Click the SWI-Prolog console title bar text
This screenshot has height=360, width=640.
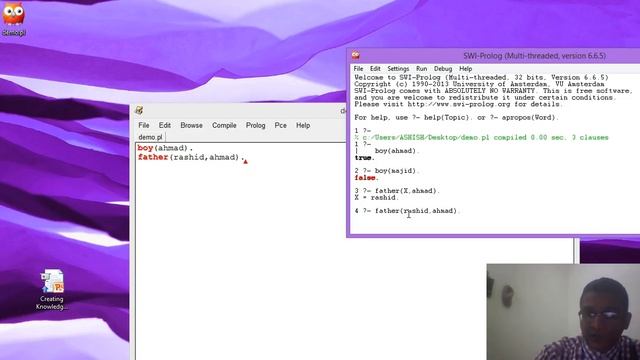click(534, 56)
